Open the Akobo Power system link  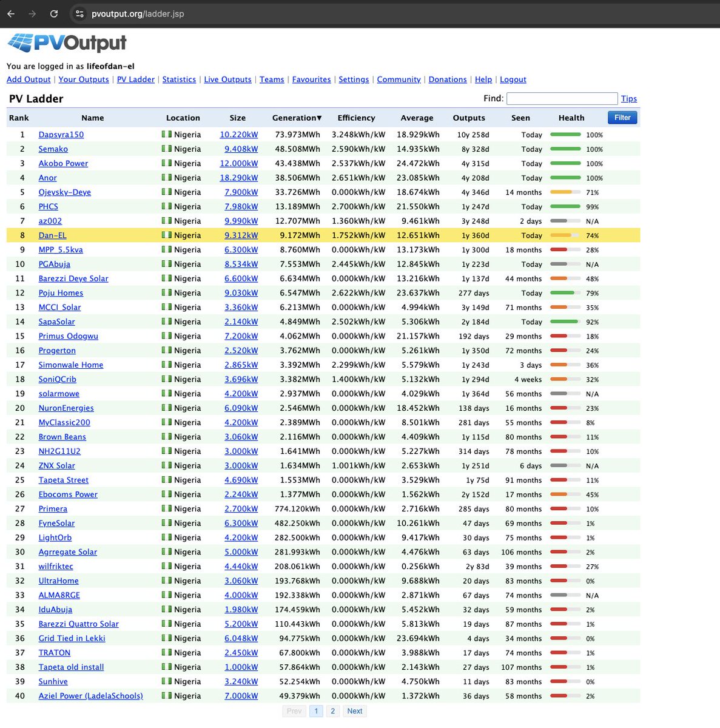(63, 163)
